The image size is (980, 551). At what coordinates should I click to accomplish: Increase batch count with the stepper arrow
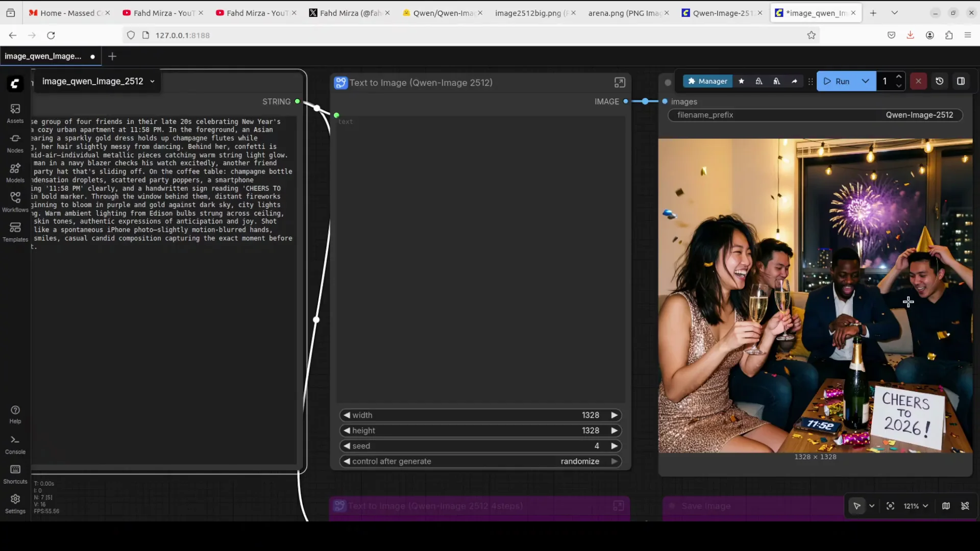click(899, 78)
